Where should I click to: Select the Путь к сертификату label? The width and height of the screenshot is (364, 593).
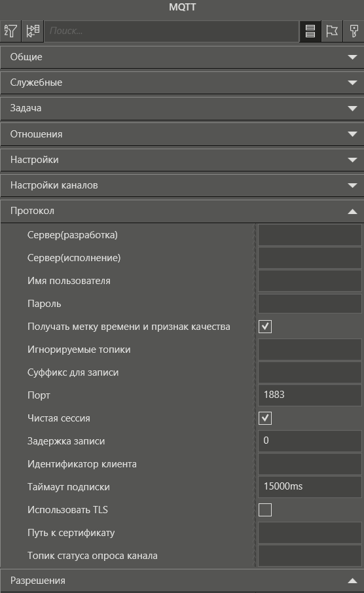coord(71,533)
